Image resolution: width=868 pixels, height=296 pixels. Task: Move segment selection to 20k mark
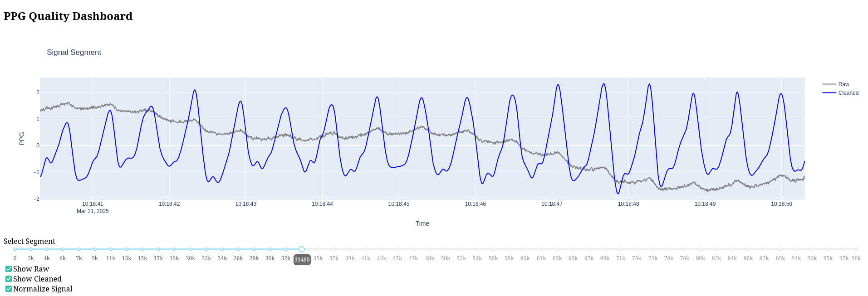click(x=191, y=249)
